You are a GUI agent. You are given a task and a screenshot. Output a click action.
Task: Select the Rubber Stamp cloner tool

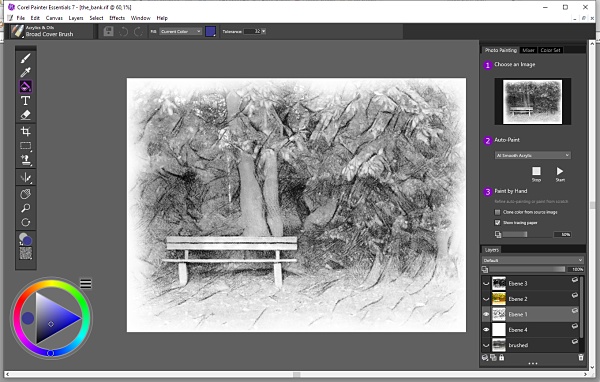[x=26, y=160]
